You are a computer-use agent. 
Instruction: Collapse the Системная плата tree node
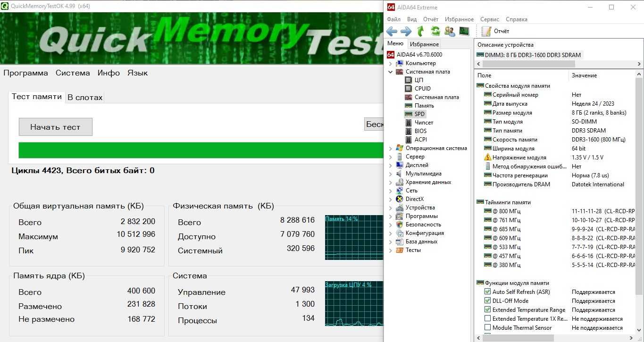coord(390,72)
